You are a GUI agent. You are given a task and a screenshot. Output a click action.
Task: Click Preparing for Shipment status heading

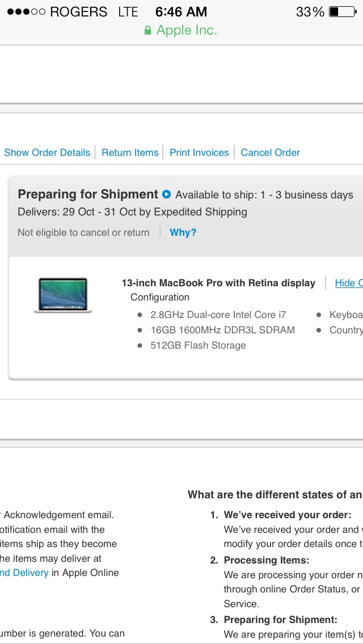88,194
